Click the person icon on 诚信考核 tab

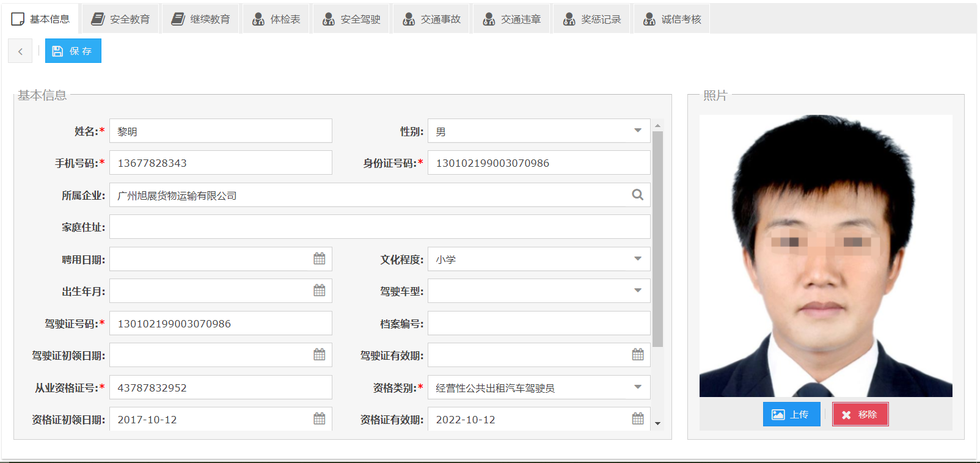coord(649,19)
